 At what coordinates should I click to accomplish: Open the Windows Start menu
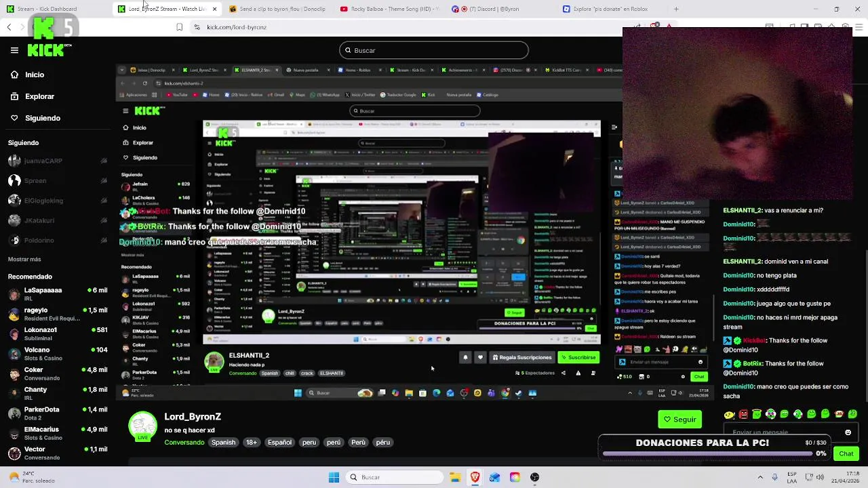click(334, 477)
